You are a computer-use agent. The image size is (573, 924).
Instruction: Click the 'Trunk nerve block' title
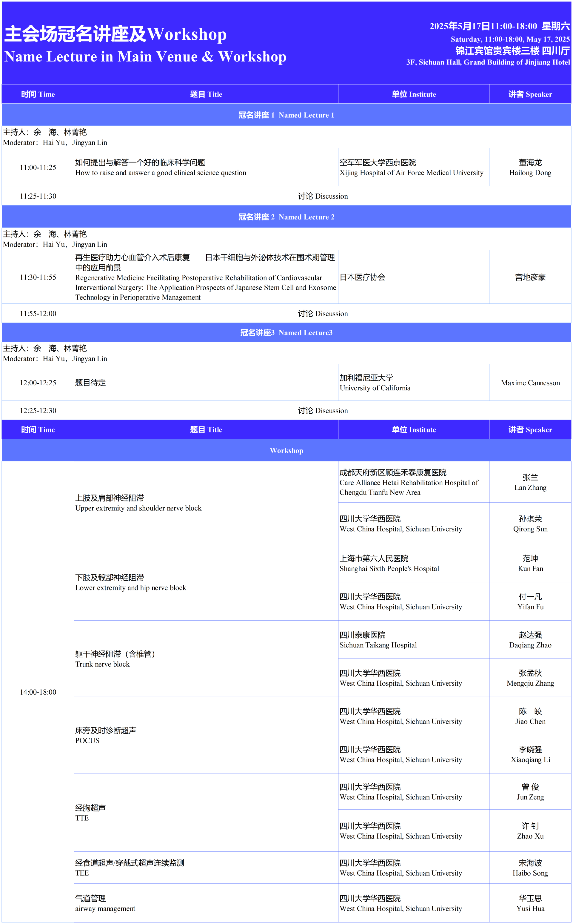coord(102,664)
